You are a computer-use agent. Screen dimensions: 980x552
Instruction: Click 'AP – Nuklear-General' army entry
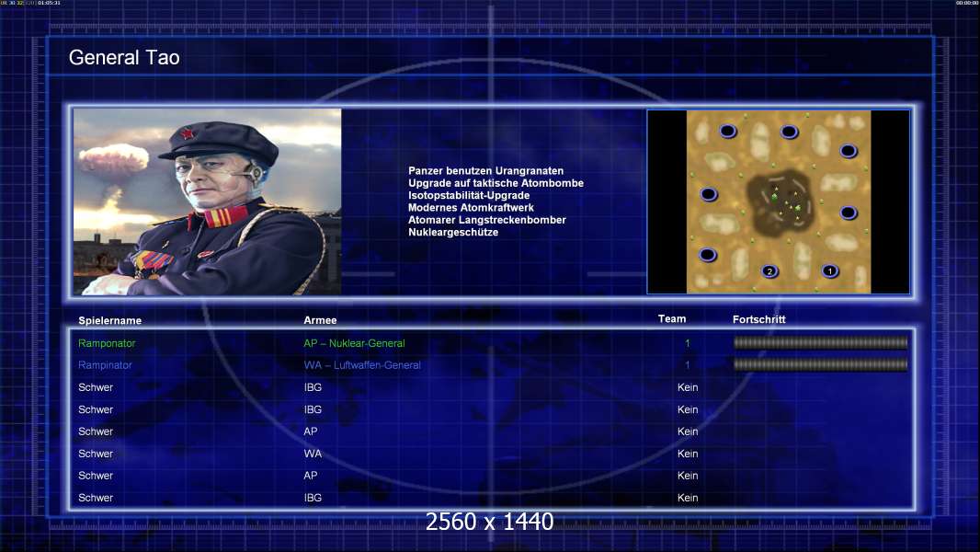point(354,343)
